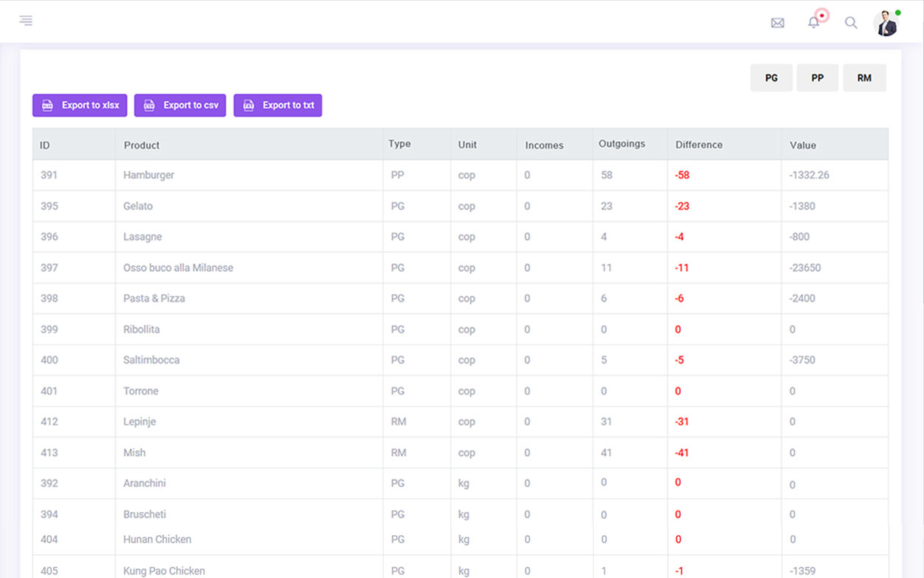Sort by the Product column header
The height and width of the screenshot is (578, 924).
pyautogui.click(x=141, y=145)
